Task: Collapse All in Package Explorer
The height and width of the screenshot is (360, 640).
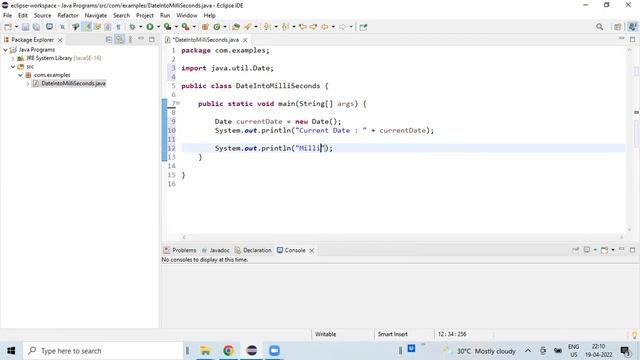Action: (109, 40)
